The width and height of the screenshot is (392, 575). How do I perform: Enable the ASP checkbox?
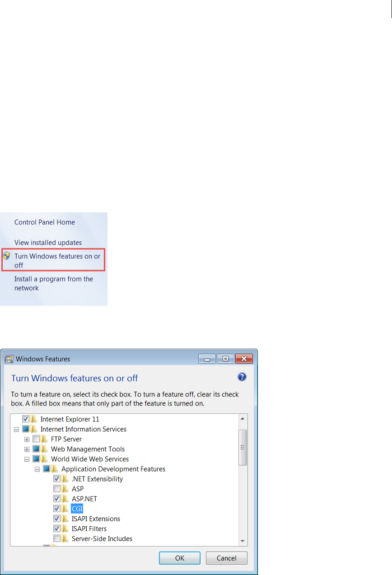[x=57, y=489]
